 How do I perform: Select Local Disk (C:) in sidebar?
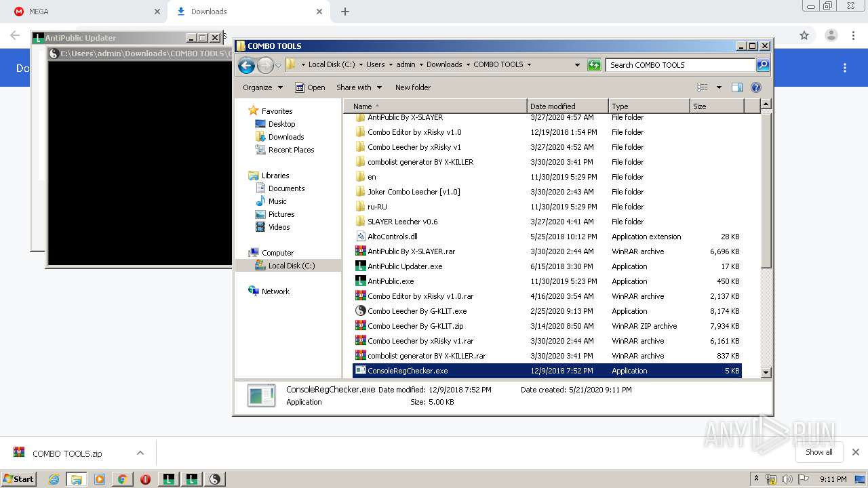[x=288, y=266]
